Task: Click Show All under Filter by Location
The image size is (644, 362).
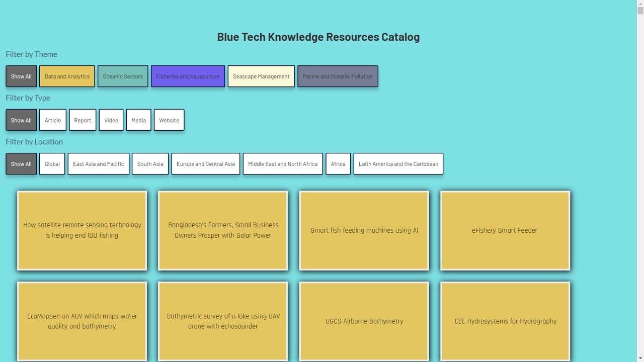Action: (21, 164)
